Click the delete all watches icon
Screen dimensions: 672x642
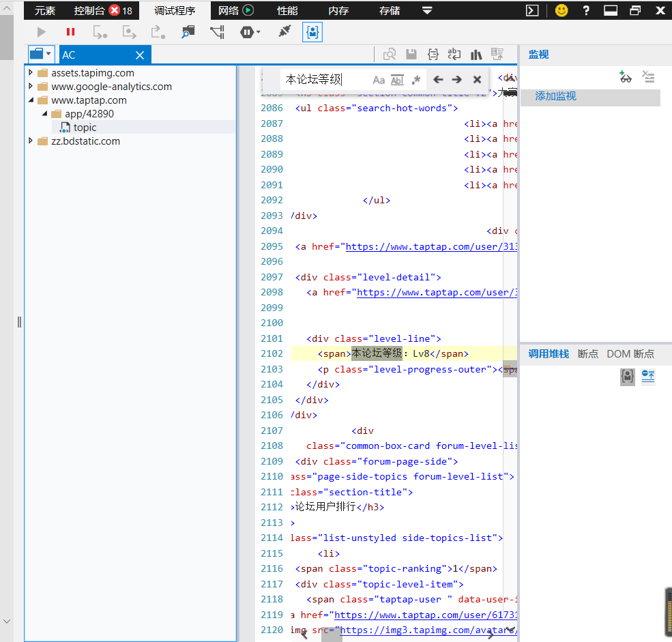coord(648,76)
